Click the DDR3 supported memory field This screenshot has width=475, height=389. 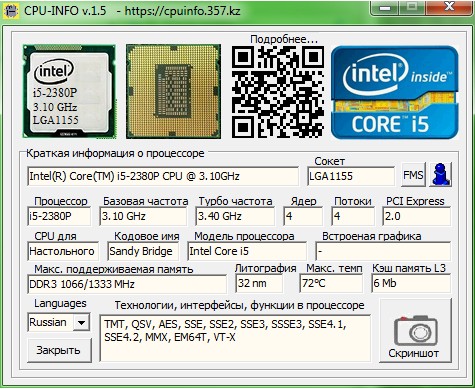coord(127,284)
